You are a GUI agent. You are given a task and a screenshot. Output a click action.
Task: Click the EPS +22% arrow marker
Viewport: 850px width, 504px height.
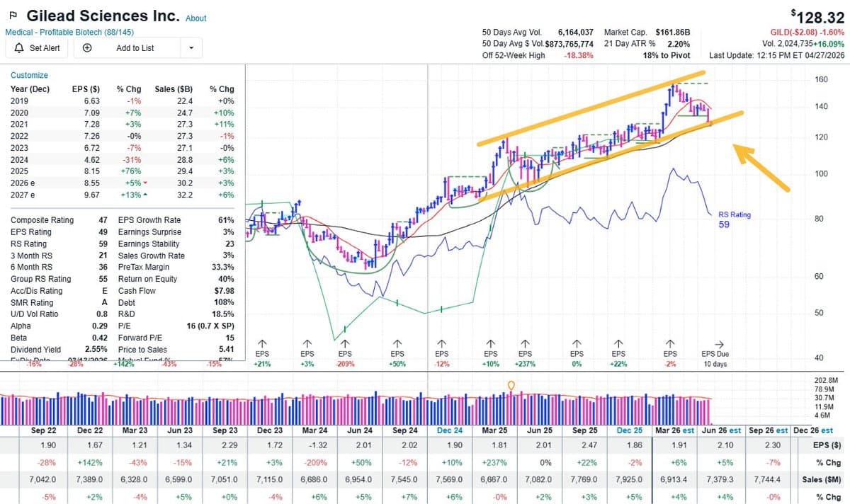(x=618, y=343)
